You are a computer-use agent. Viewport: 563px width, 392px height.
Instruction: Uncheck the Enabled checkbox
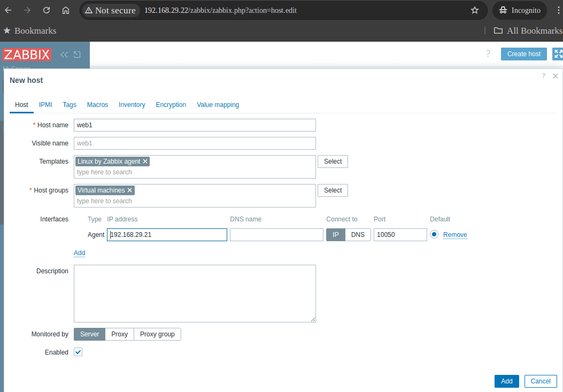78,352
